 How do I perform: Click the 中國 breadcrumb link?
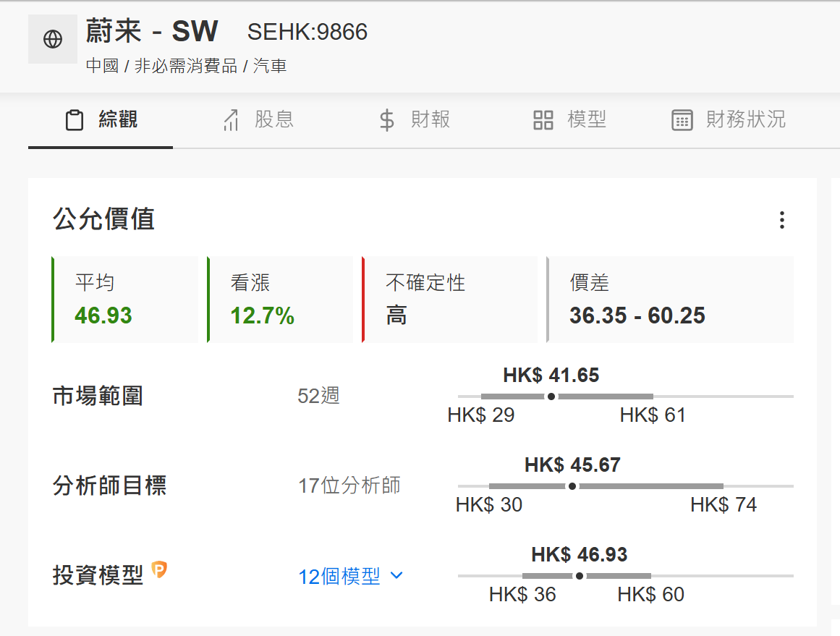(102, 66)
